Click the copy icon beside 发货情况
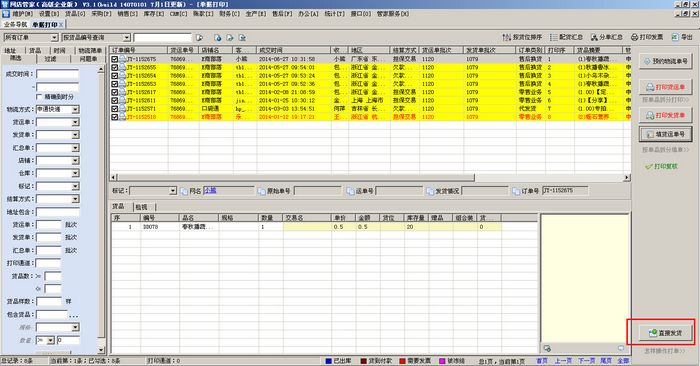The width and height of the screenshot is (700, 366). (430, 191)
